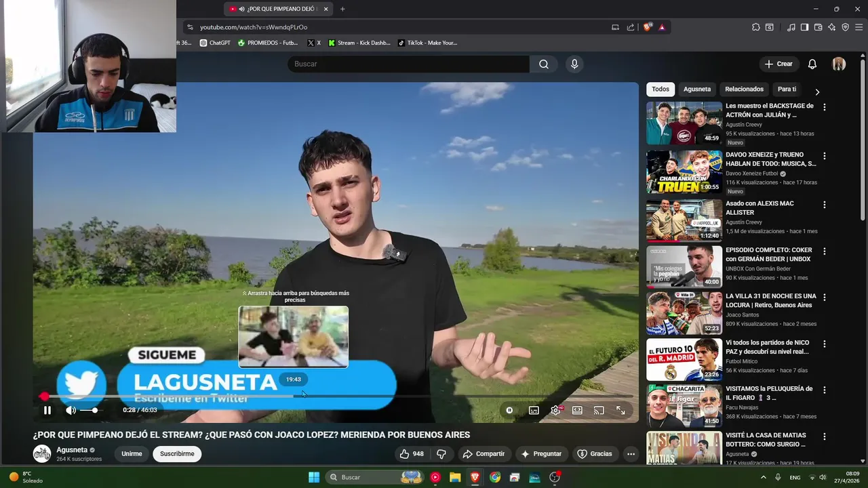Viewport: 868px width, 488px height.
Task: Click the Compartir button
Action: click(484, 454)
